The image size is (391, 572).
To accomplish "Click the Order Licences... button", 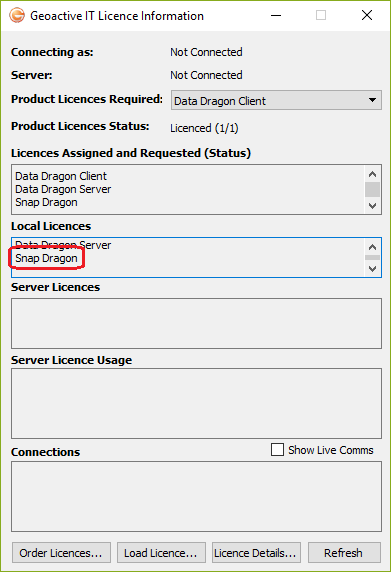I will 61,553.
